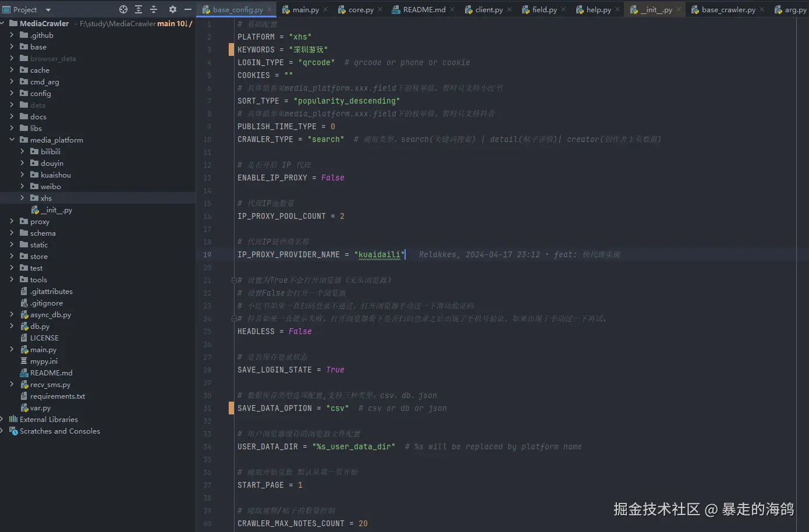
Task: Click the test folder icon
Action: click(x=24, y=268)
